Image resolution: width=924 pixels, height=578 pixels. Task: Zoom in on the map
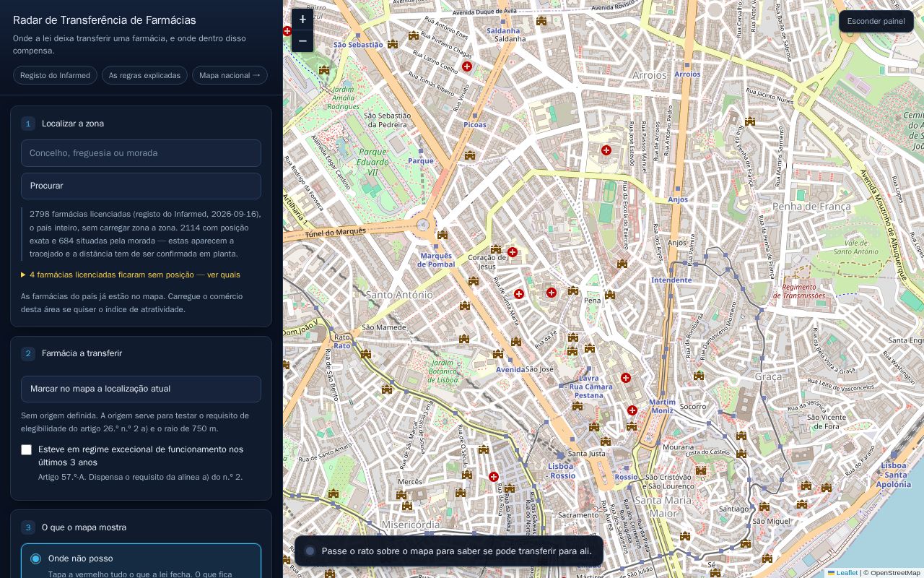point(302,20)
